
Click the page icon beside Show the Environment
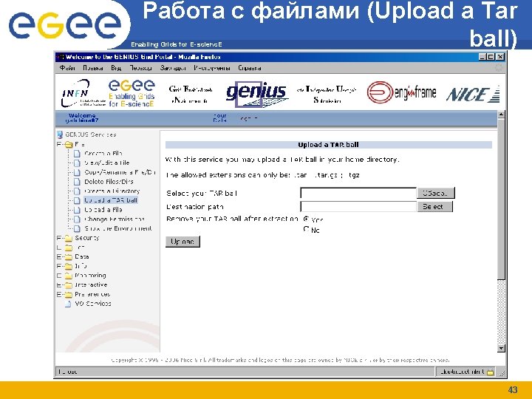coord(77,229)
